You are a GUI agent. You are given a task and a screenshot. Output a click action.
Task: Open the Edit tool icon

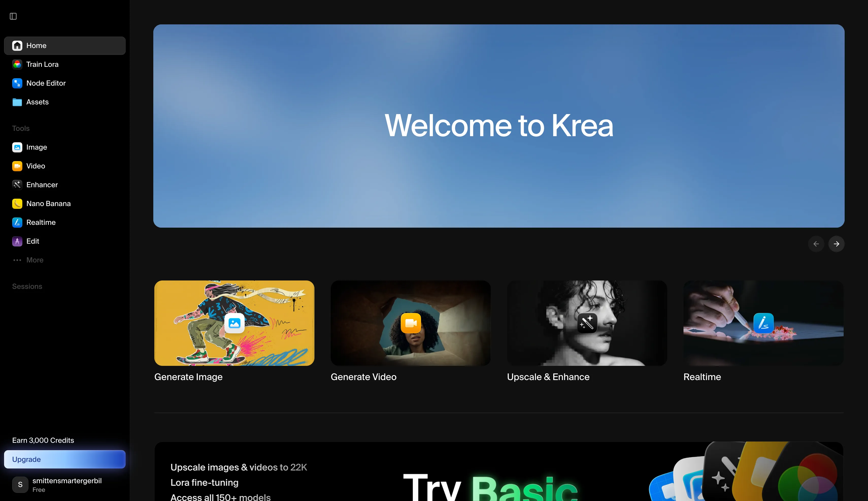pos(17,241)
